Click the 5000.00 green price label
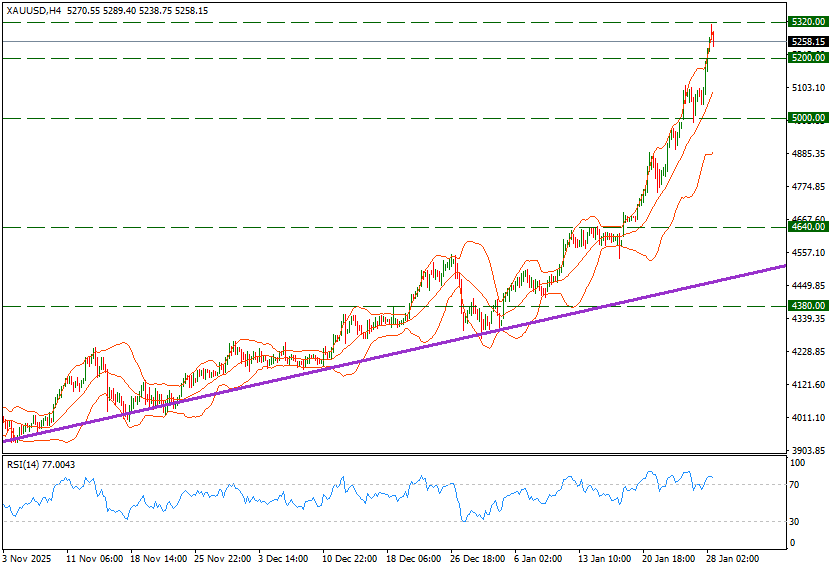 tap(806, 118)
